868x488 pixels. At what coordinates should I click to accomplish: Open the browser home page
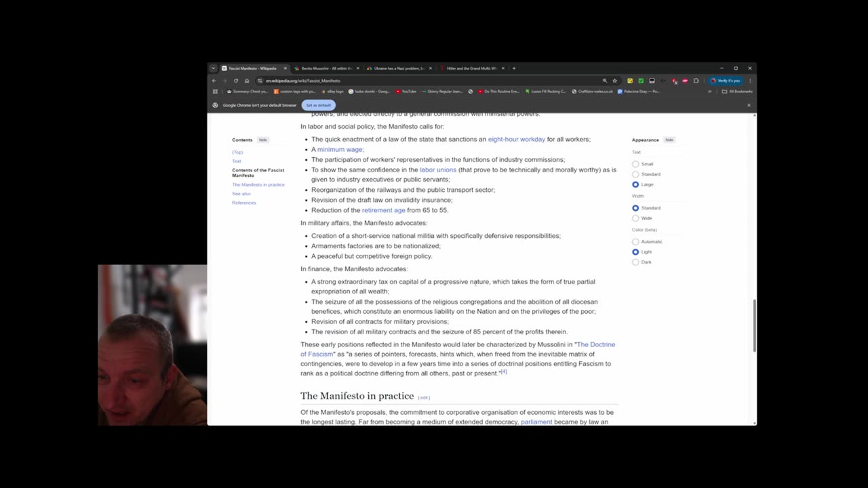coord(247,81)
